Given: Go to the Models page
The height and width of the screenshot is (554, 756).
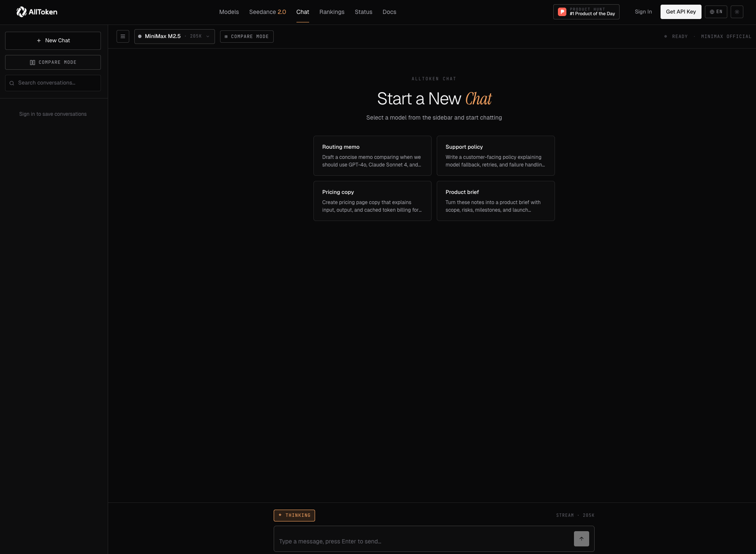Looking at the screenshot, I should click(x=229, y=12).
